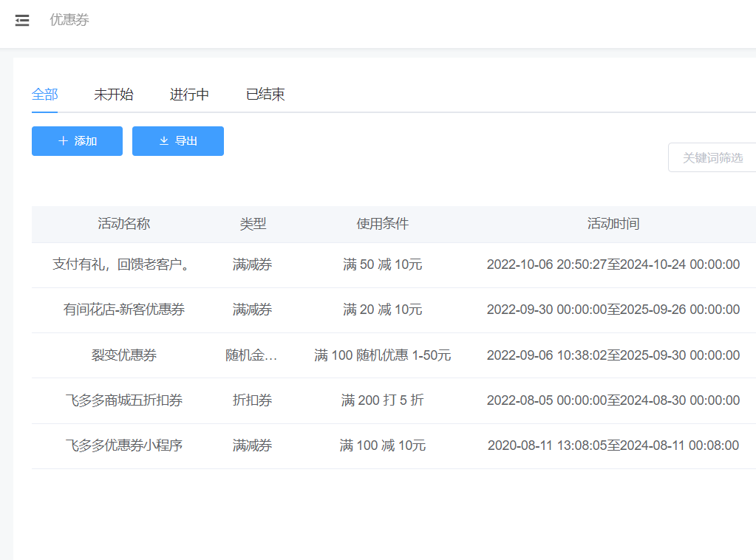Switch to the 未开始 tab
756x560 pixels.
pyautogui.click(x=114, y=95)
